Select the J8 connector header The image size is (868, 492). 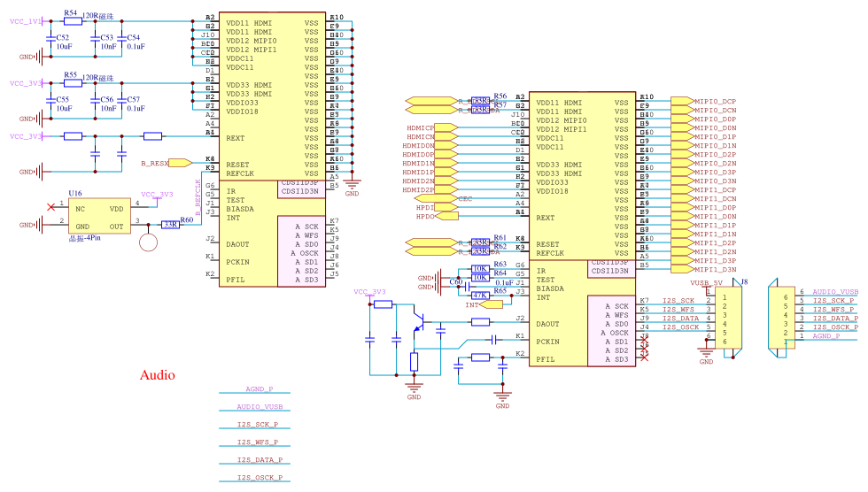pyautogui.click(x=731, y=319)
